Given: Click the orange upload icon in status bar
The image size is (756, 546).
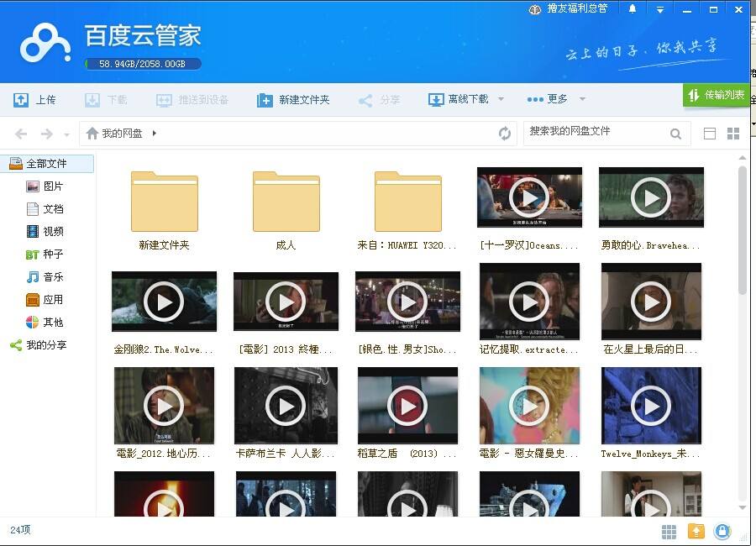Looking at the screenshot, I should (x=696, y=531).
